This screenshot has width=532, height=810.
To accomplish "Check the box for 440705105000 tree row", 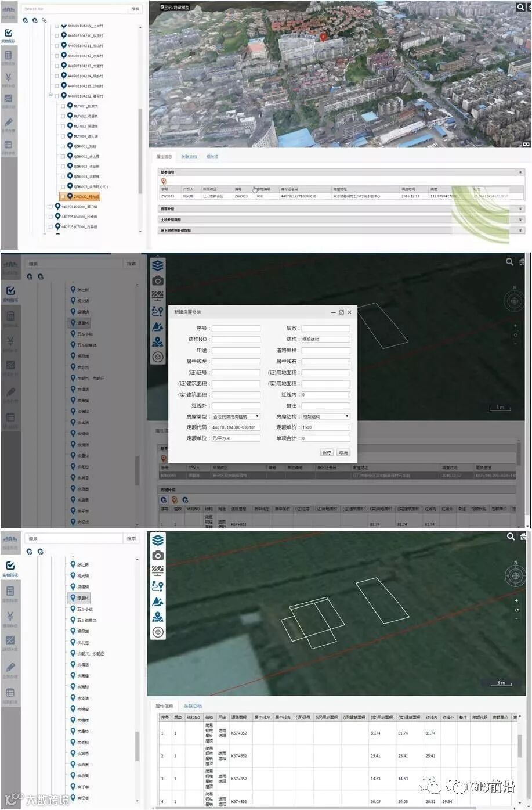I will [x=50, y=207].
